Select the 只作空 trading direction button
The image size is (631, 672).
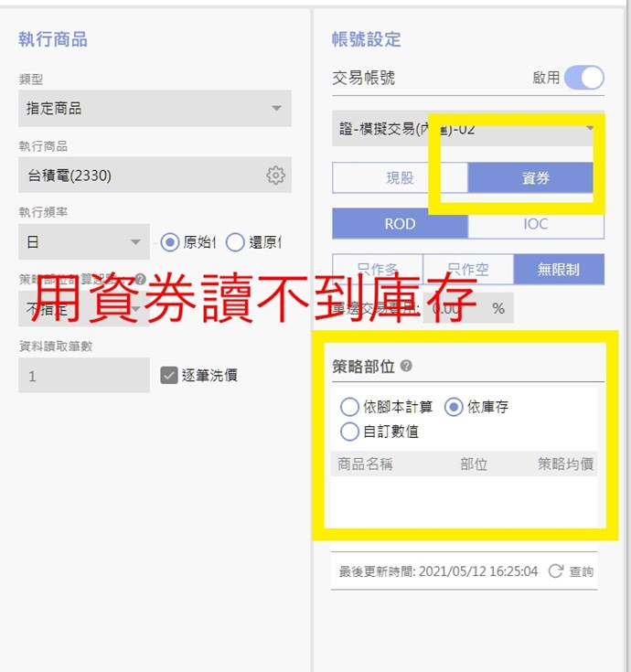coord(468,270)
